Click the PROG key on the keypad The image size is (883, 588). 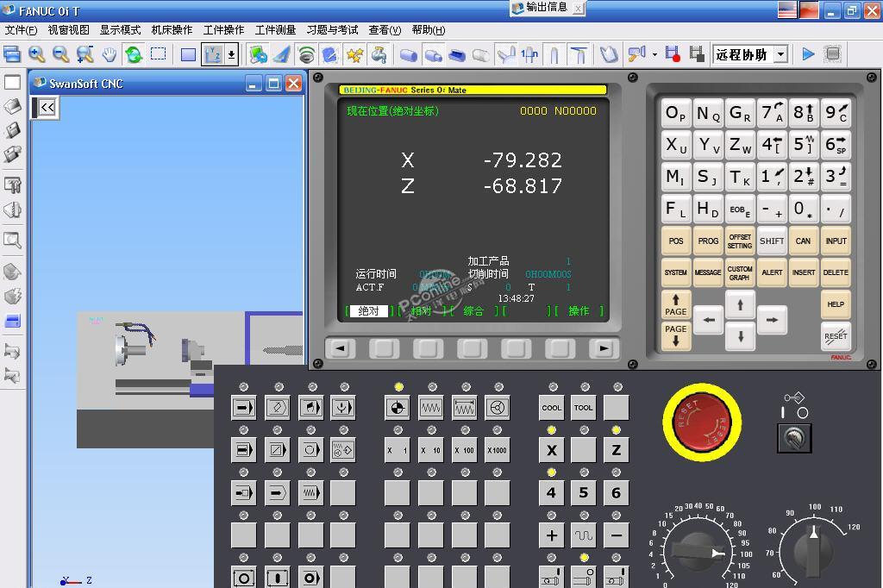(x=708, y=241)
